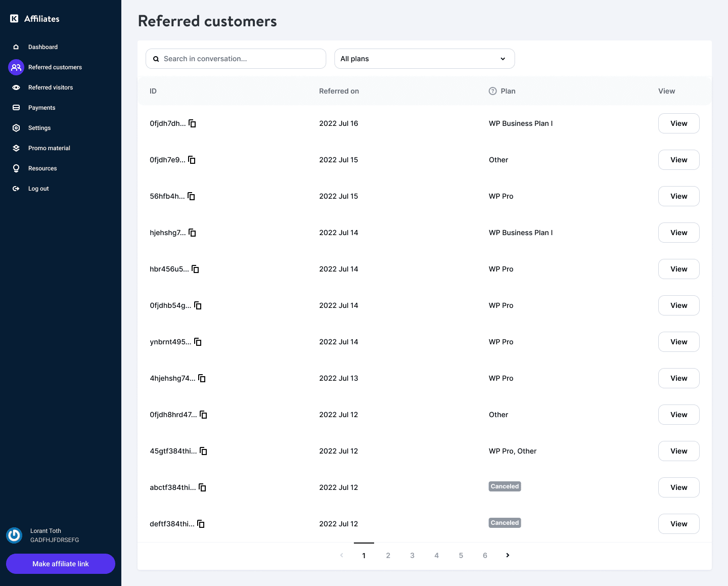
Task: Go to the previous page arrow
Action: click(342, 555)
